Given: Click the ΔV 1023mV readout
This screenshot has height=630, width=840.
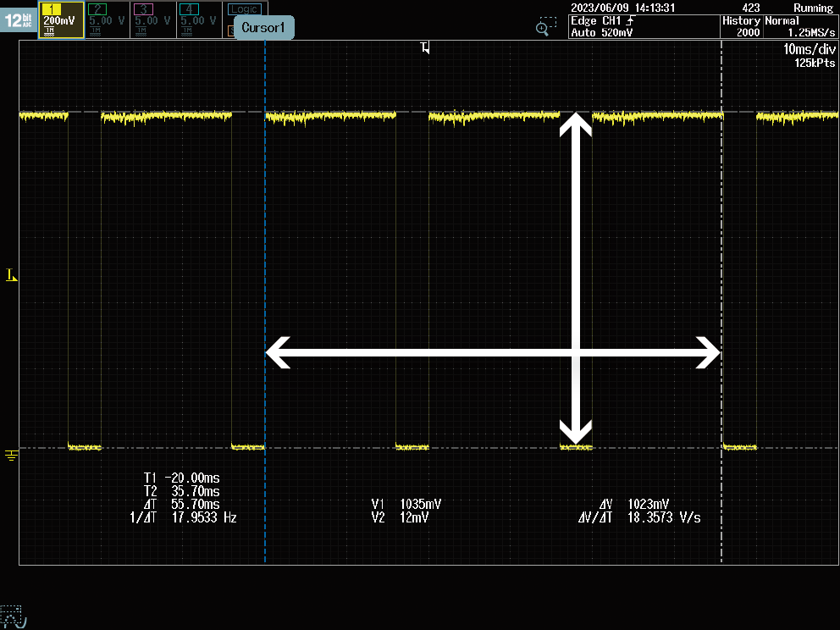Looking at the screenshot, I should [x=634, y=504].
